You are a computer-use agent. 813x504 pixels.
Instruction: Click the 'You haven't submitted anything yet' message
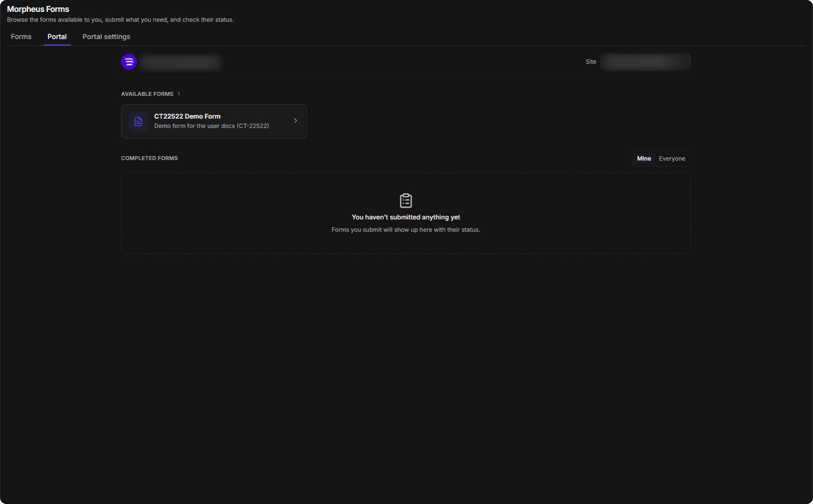click(406, 217)
